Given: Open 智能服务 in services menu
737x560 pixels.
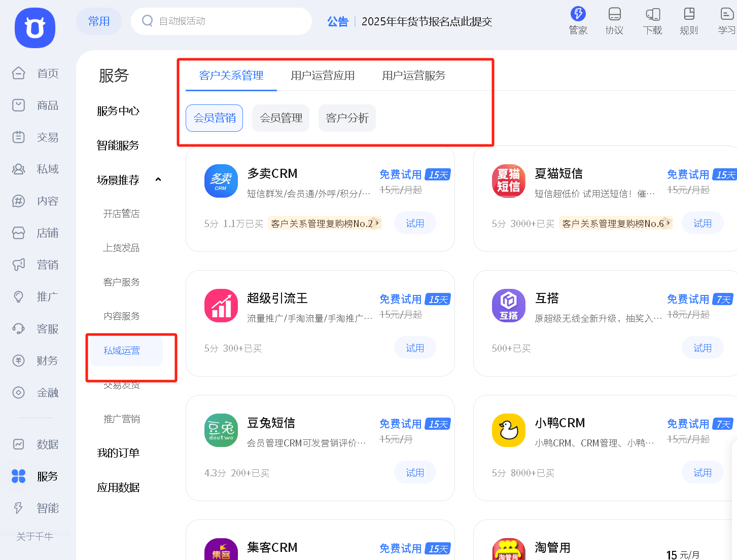Looking at the screenshot, I should (118, 145).
